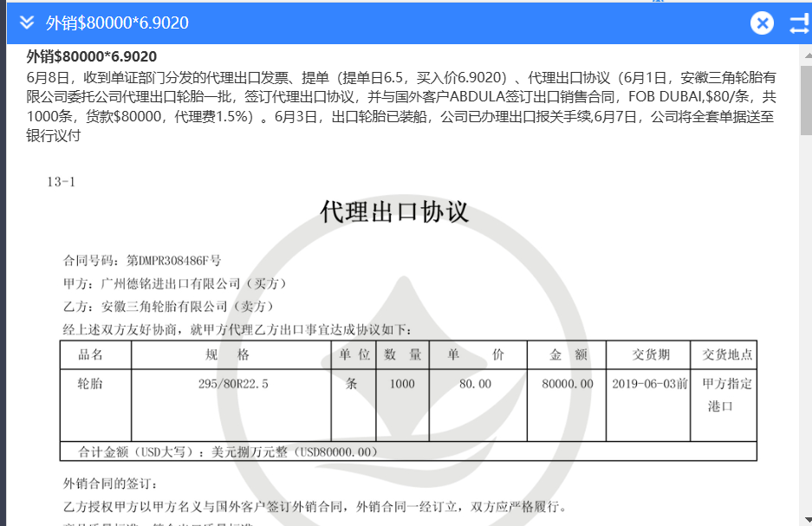Viewport: 812px width, 526px height.
Task: Click the 数量 column header
Action: [402, 354]
